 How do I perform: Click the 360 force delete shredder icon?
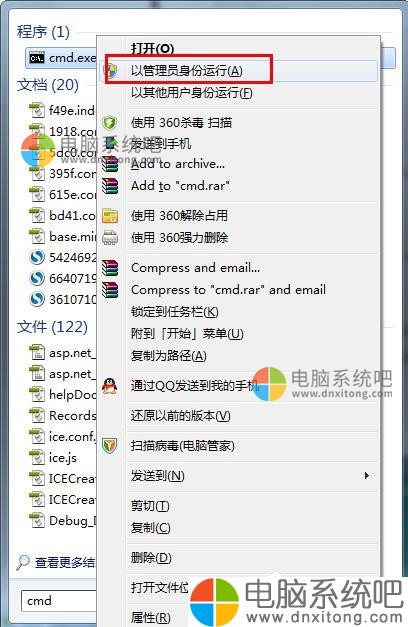coord(110,238)
